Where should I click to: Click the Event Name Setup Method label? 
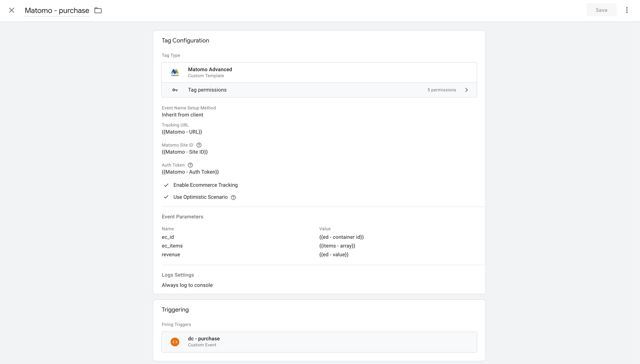[189, 108]
